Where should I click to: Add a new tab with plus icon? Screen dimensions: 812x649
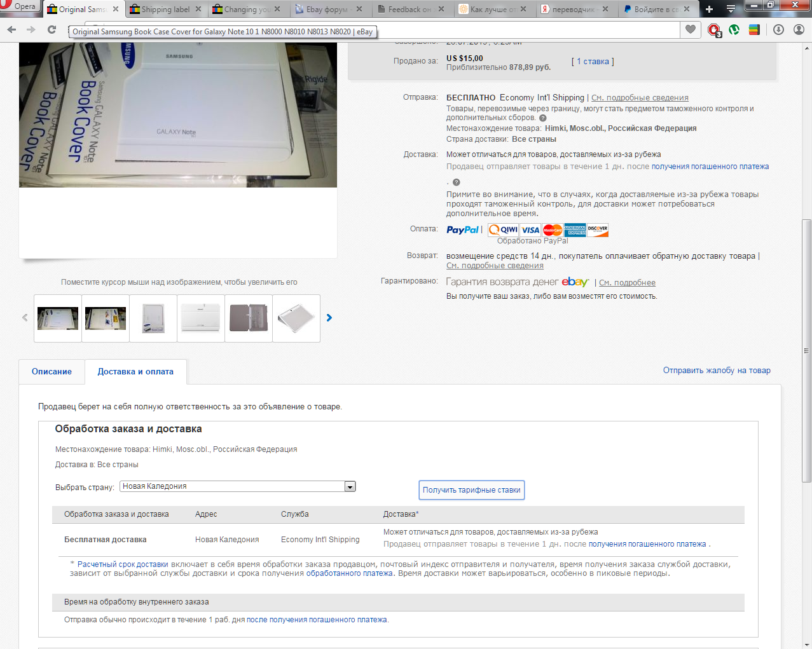[710, 9]
